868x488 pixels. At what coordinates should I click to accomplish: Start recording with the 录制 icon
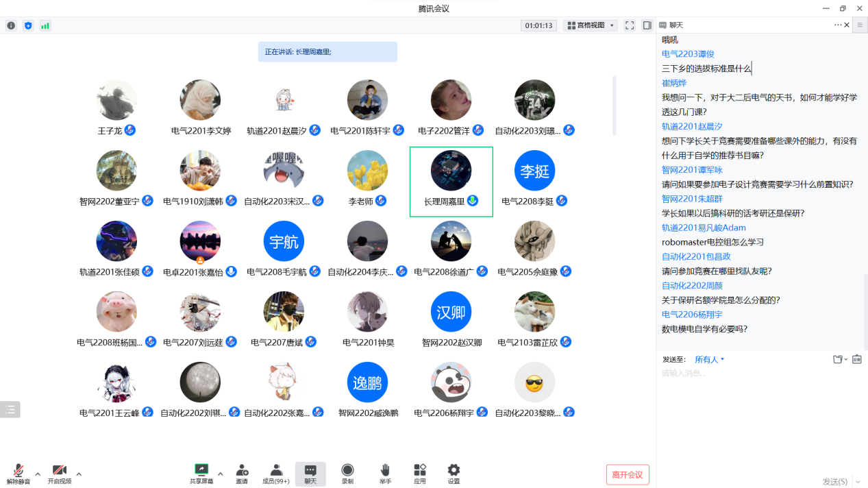coord(347,470)
